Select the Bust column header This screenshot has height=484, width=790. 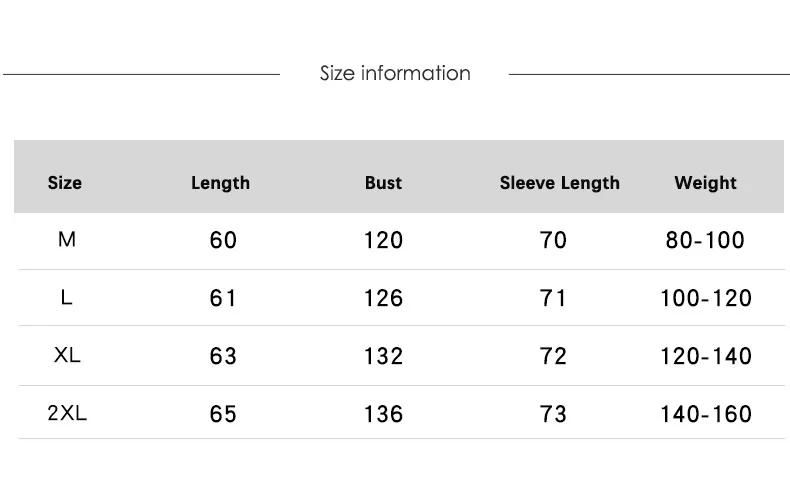point(383,182)
